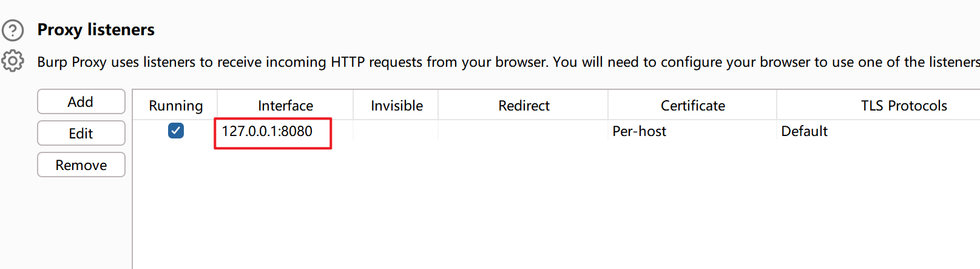Click the Redirect column header

pyautogui.click(x=524, y=106)
